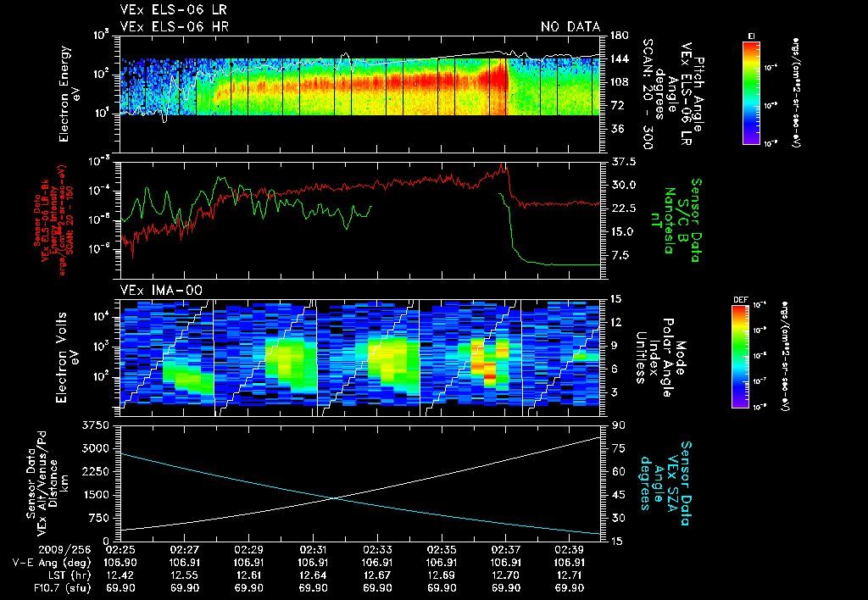Click the "02:37" time tick label
The width and height of the screenshot is (868, 600).
[505, 550]
